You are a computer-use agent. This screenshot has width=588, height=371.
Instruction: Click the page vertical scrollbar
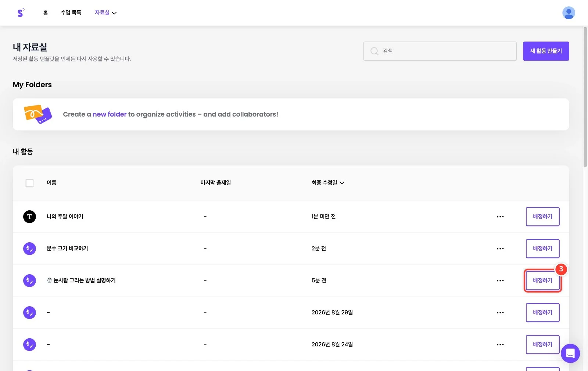[x=585, y=97]
